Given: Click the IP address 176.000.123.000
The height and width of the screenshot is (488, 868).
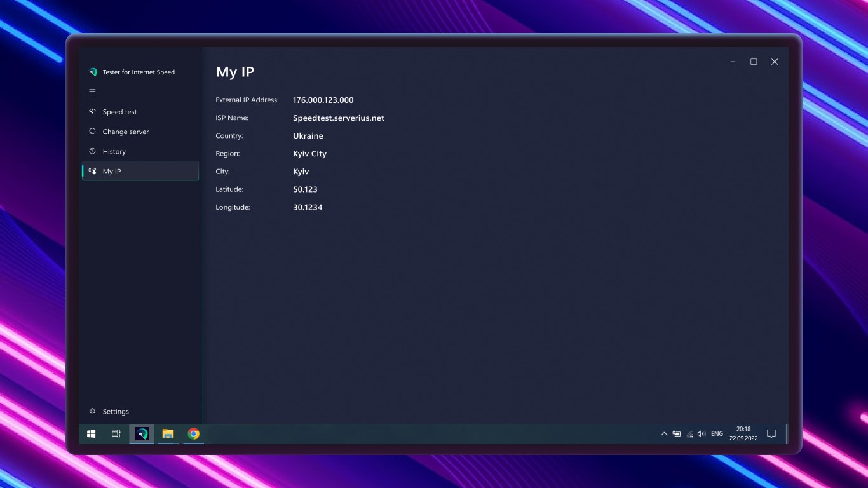Looking at the screenshot, I should tap(323, 100).
